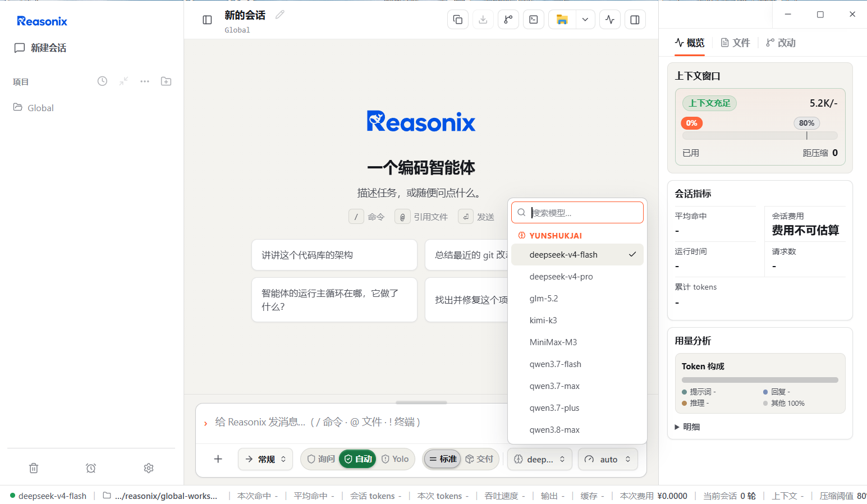The height and width of the screenshot is (504, 867).
Task: Choose the kimi-k3 model
Action: click(577, 320)
